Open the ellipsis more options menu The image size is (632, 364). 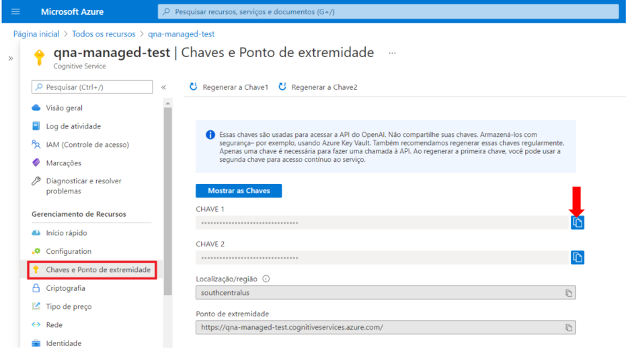pyautogui.click(x=392, y=53)
